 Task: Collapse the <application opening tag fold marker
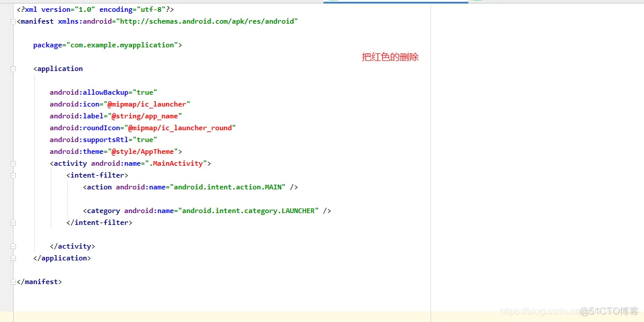[x=13, y=69]
